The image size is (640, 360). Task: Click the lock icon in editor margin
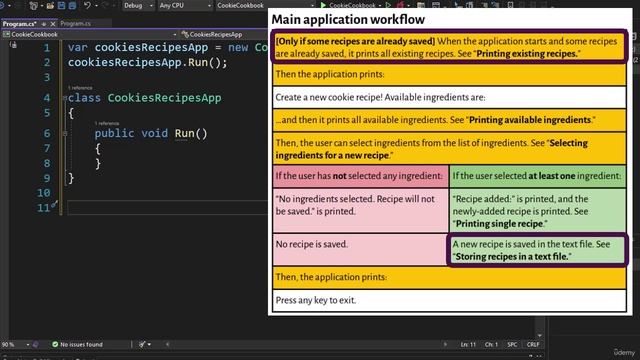click(13, 45)
